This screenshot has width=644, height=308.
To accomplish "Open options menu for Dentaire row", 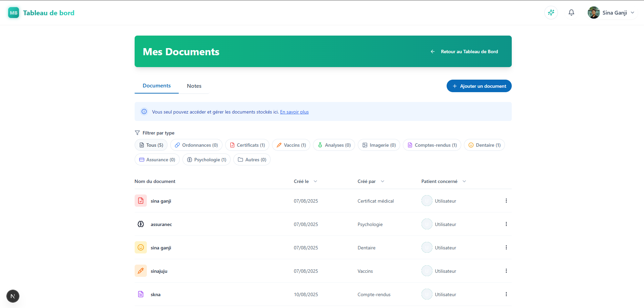I will (506, 247).
